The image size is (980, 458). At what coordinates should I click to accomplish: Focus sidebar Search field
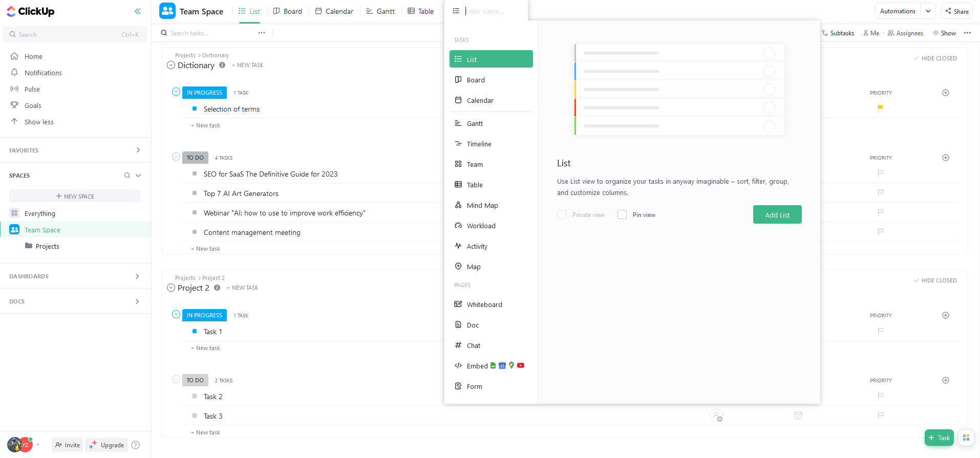click(75, 34)
